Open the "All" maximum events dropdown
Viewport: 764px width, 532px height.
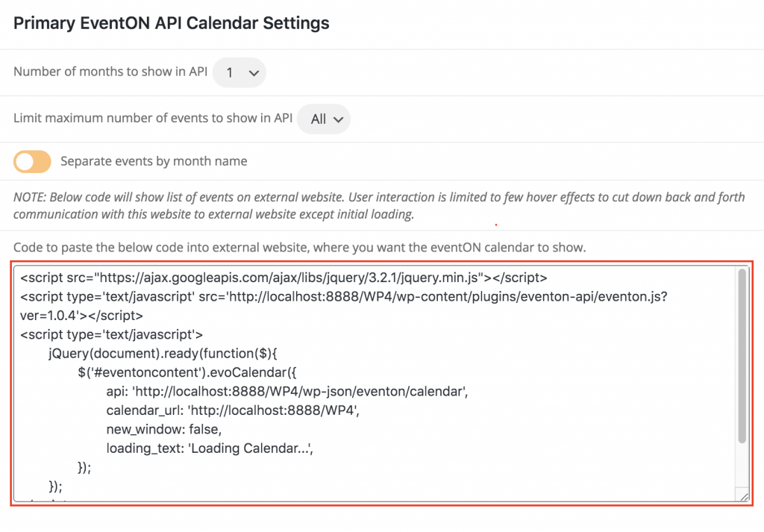coord(324,119)
